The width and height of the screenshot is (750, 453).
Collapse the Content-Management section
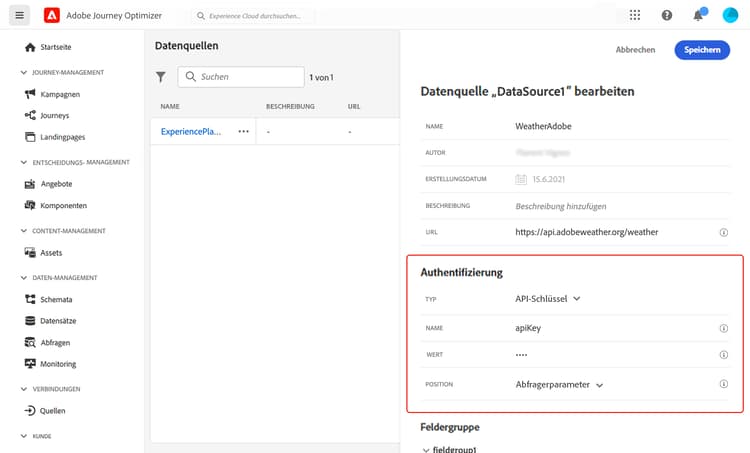pos(23,231)
